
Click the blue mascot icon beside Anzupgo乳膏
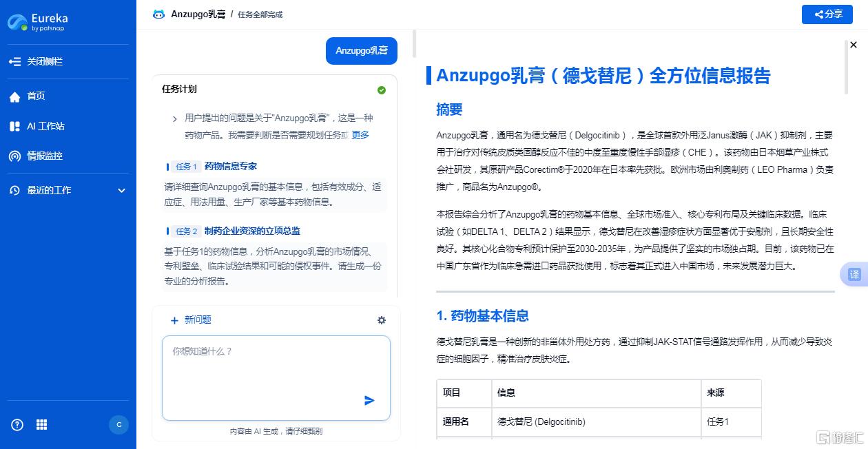point(158,14)
